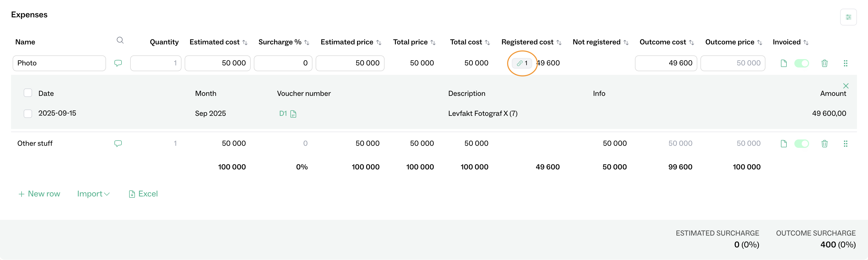Sort by Estimated cost column
The image size is (868, 260).
pos(245,43)
